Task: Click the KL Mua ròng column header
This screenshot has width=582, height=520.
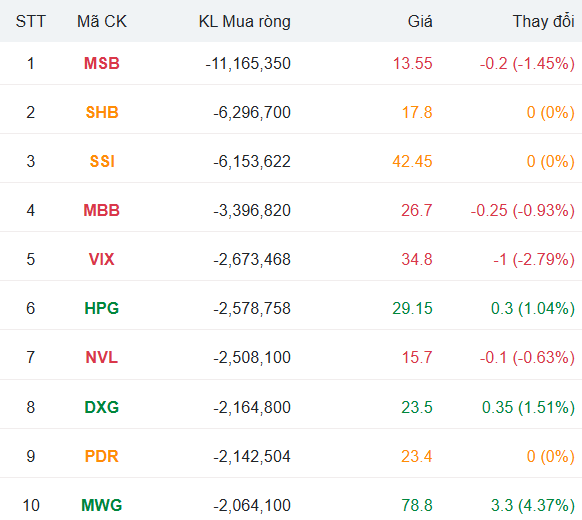Action: pyautogui.click(x=245, y=22)
